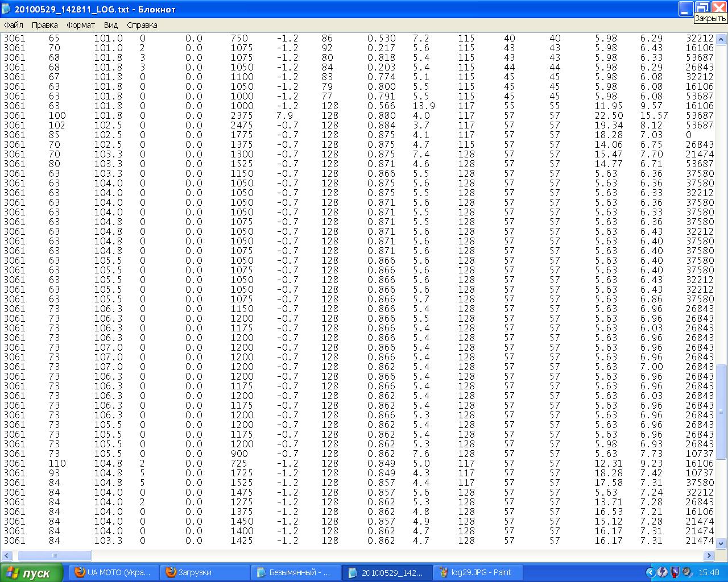Open the Файл menu
Screen dimensions: 728x582
(14, 25)
